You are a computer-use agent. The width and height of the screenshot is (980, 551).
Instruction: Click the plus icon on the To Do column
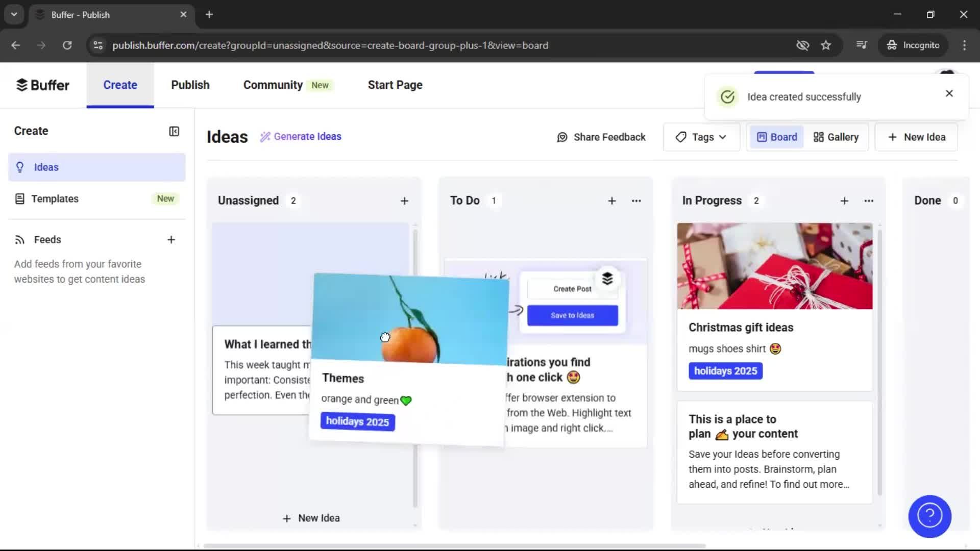pyautogui.click(x=611, y=201)
